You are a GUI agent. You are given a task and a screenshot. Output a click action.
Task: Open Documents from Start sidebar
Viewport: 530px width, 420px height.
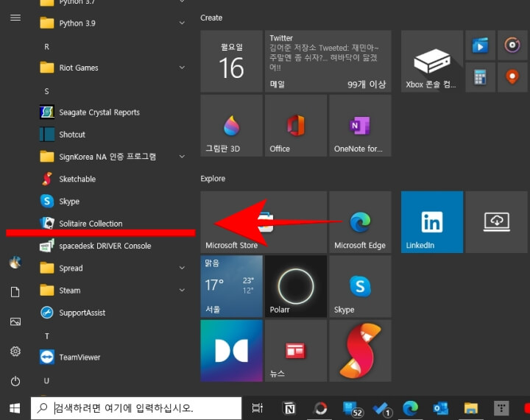pos(15,292)
